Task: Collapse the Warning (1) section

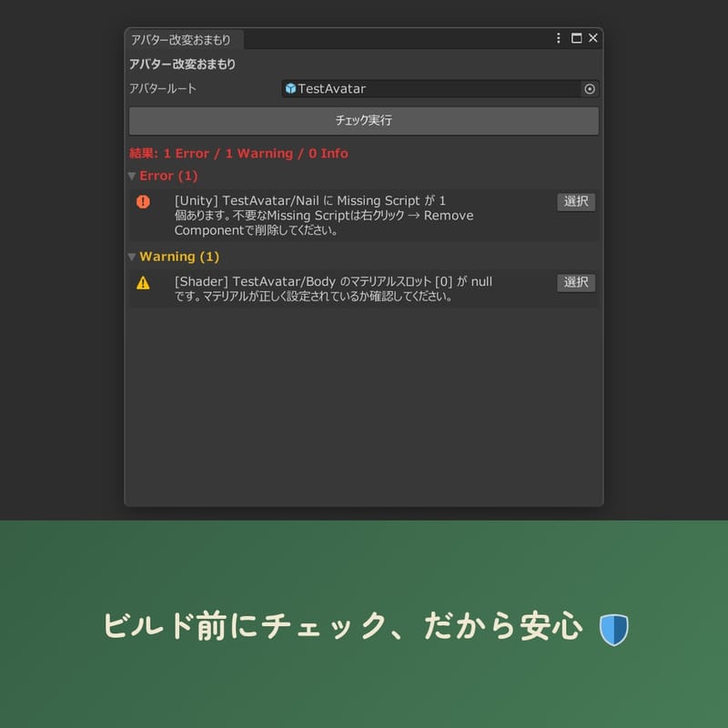Action: (x=133, y=257)
